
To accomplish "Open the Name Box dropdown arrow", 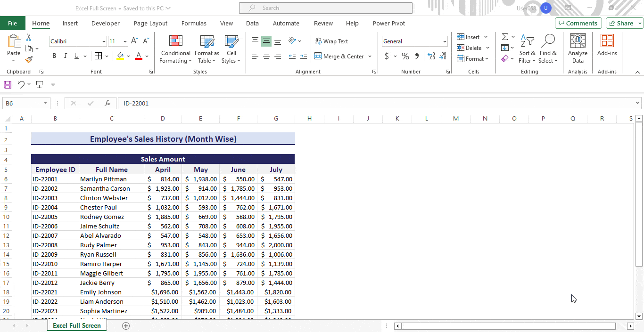I will [x=46, y=103].
